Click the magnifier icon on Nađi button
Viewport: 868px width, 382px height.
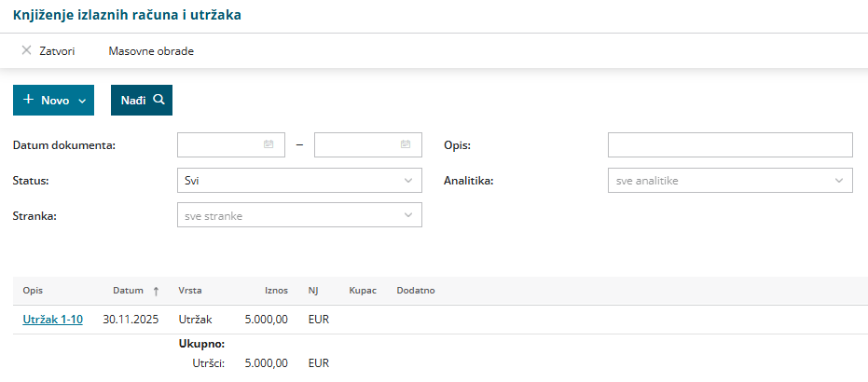(x=158, y=100)
